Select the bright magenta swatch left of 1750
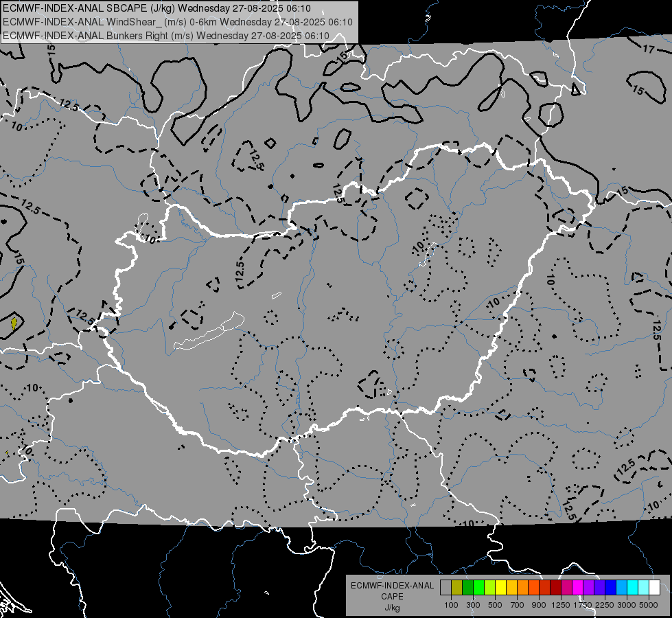 coord(578,588)
